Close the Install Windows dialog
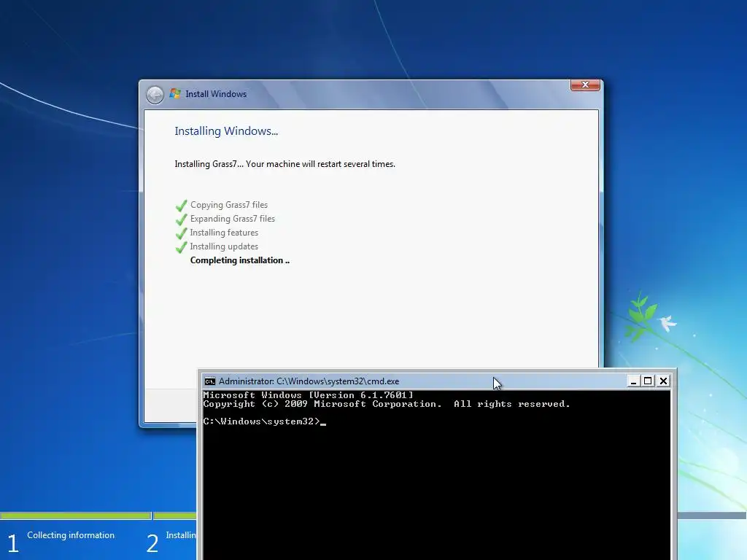 585,85
